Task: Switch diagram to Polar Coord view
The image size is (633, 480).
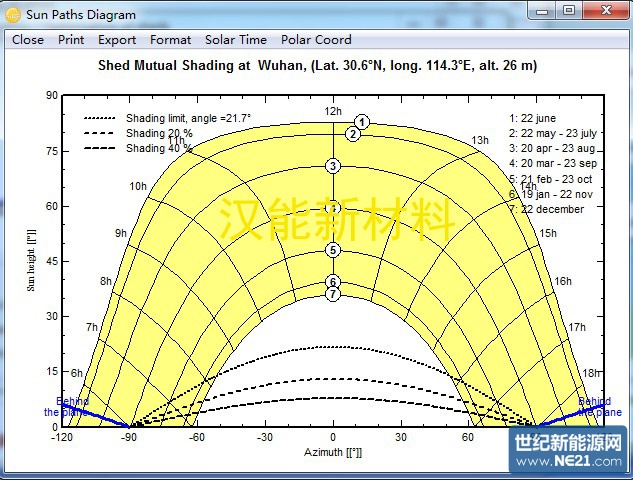Action: point(316,40)
